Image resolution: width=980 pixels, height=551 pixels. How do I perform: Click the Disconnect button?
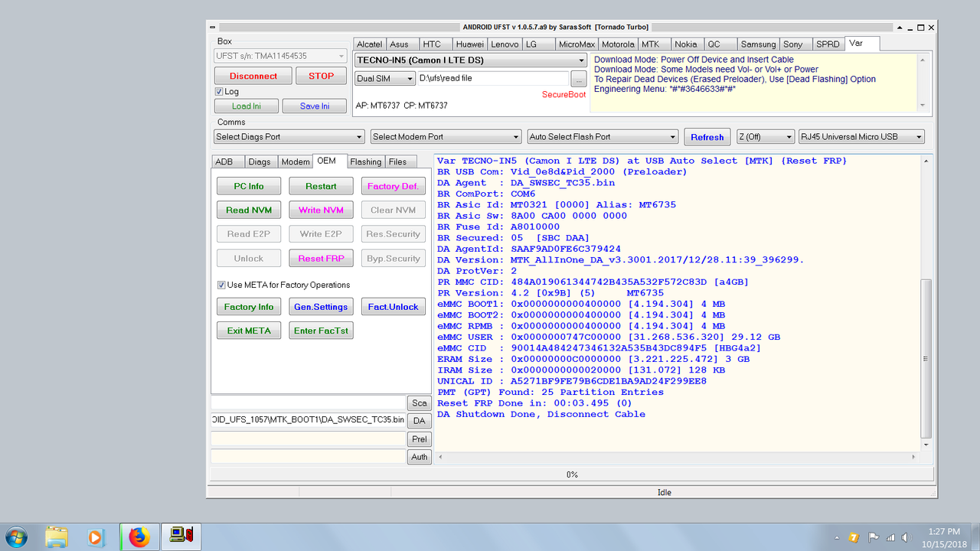(253, 76)
